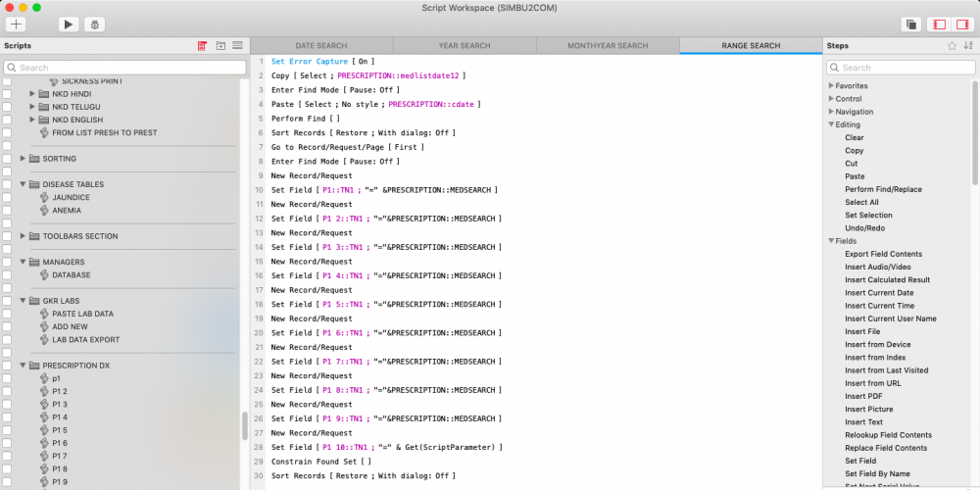
Task: Expand the TOOLBARS SECTION folder
Action: tap(24, 236)
